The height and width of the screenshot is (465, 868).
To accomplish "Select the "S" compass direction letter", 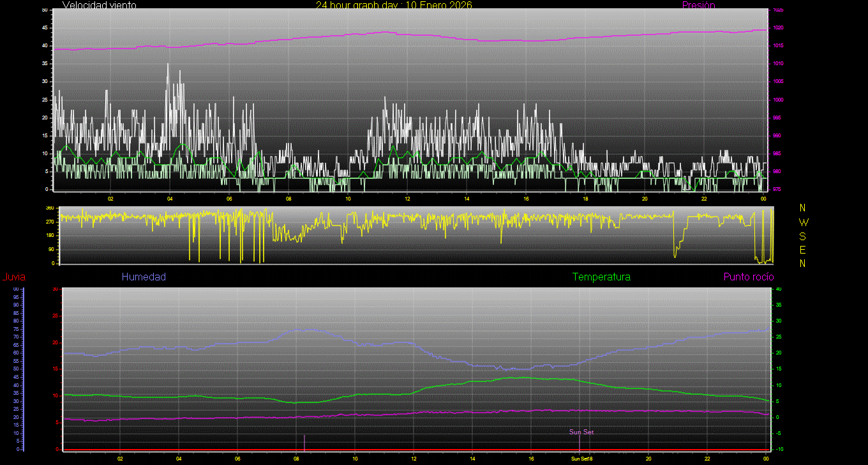I will (x=803, y=236).
